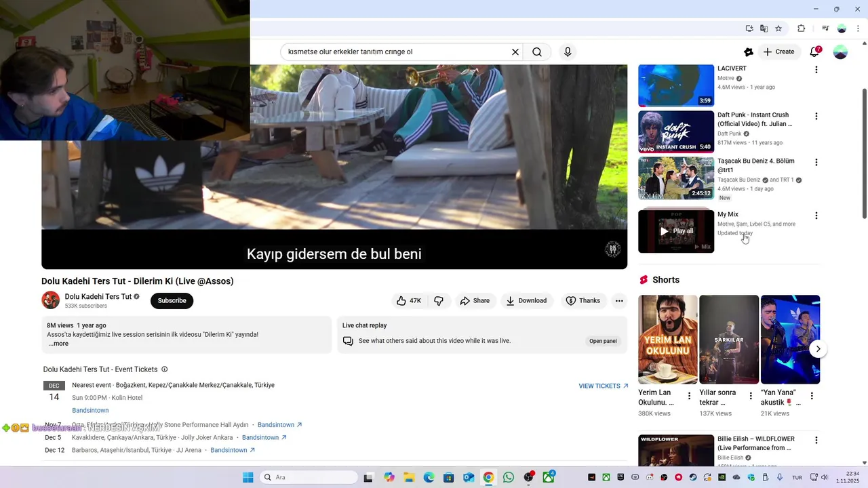868x488 pixels.
Task: Open Bandsintown link for JJ Arena
Action: [233, 450]
